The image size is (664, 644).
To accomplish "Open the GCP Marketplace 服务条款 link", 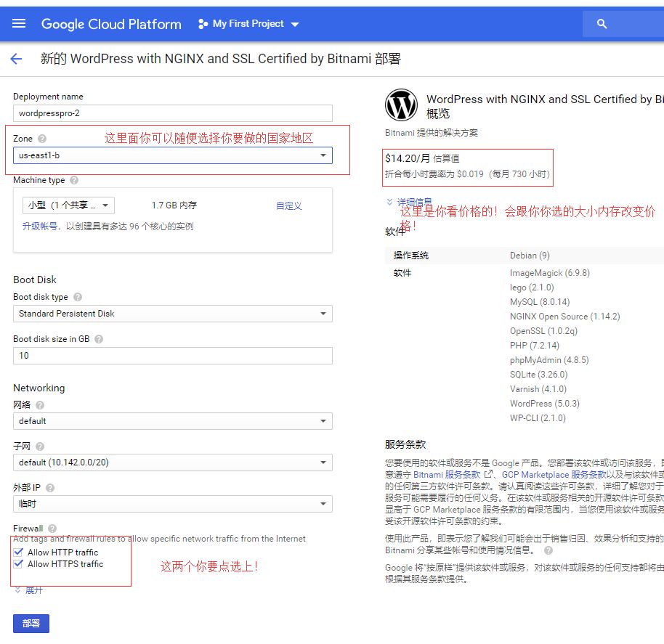I will tap(554, 475).
